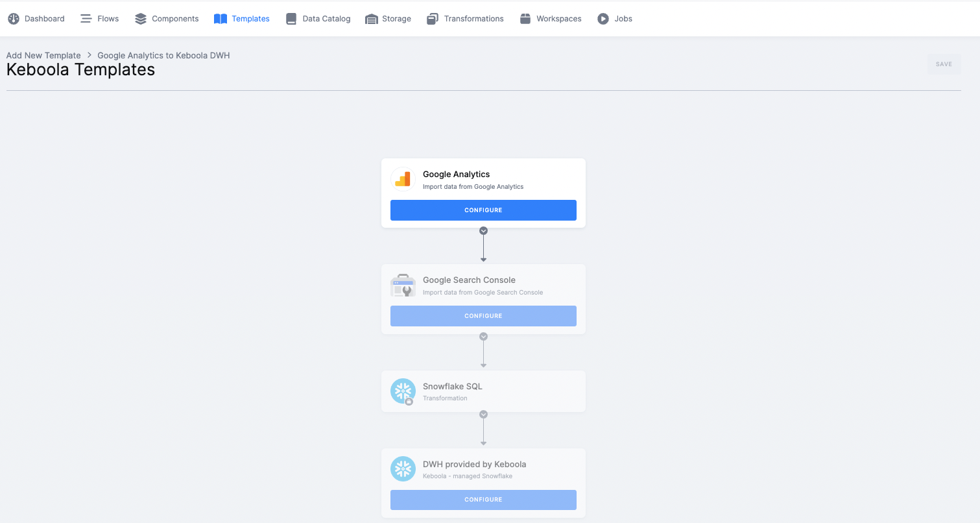Select the Dashboard icon in top navigation

tap(14, 18)
